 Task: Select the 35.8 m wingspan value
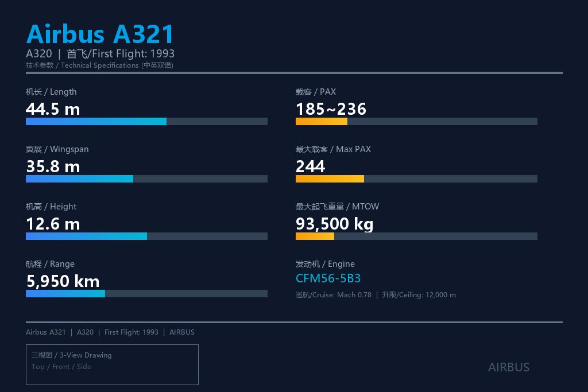click(x=53, y=166)
